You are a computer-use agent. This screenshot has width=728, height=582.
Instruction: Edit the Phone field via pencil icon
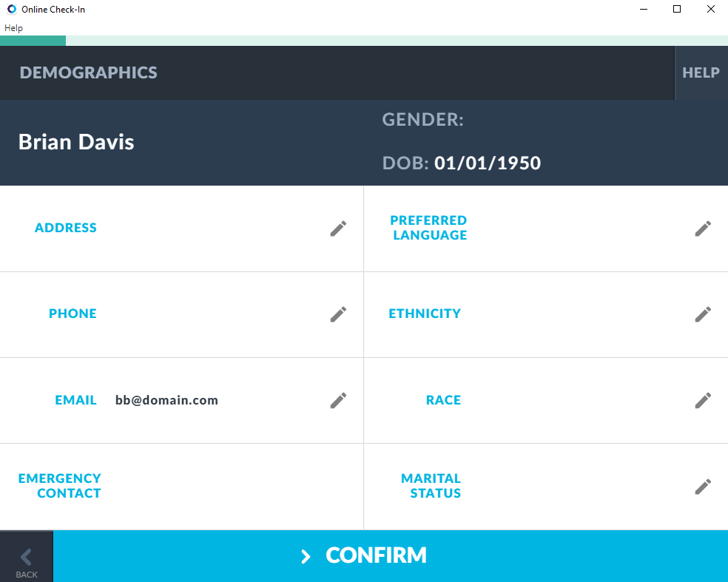tap(338, 314)
